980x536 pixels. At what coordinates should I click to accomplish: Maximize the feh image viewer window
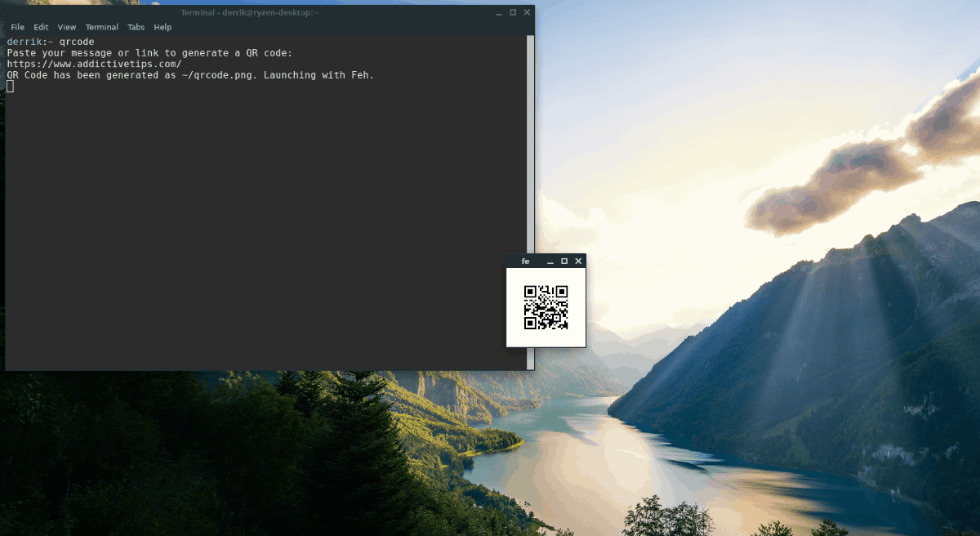(564, 261)
